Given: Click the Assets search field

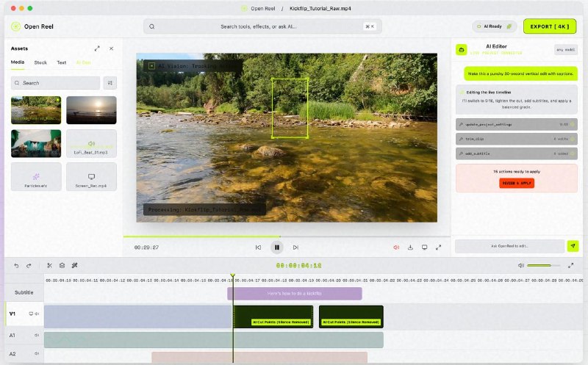Looking at the screenshot, I should (x=56, y=83).
